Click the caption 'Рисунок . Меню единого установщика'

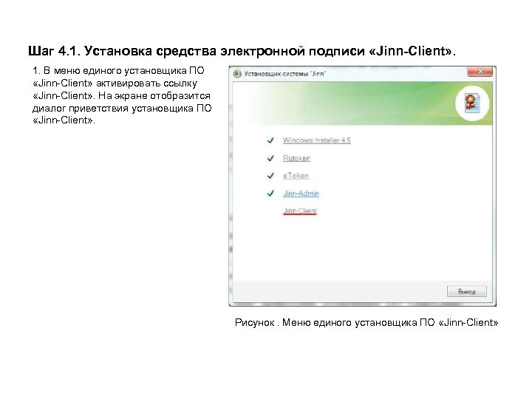[327, 322]
